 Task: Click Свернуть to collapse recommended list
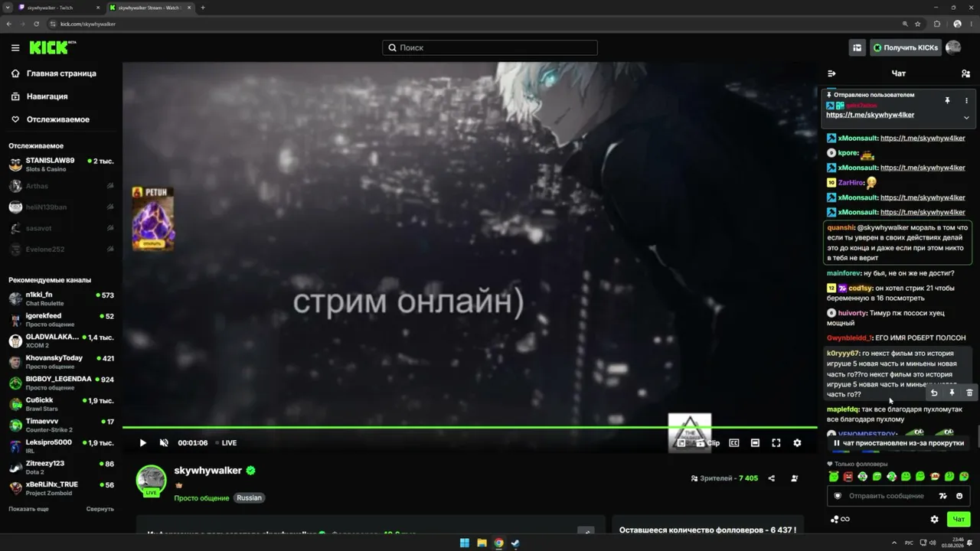[x=100, y=509]
